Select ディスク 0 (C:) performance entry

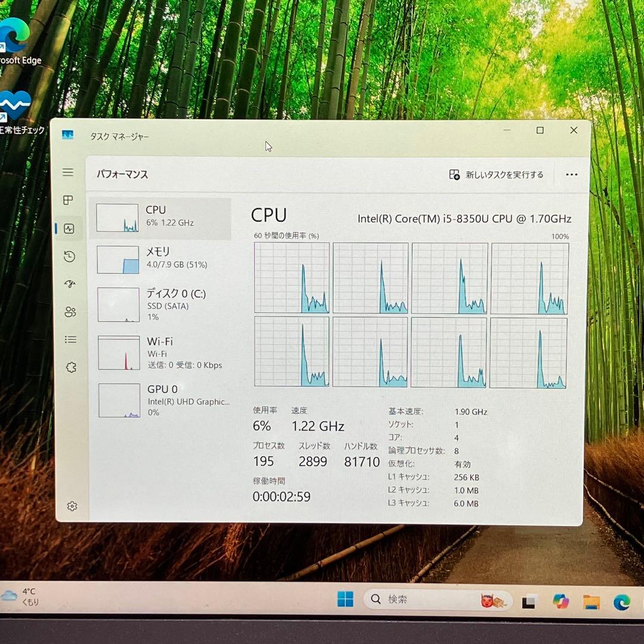(161, 304)
